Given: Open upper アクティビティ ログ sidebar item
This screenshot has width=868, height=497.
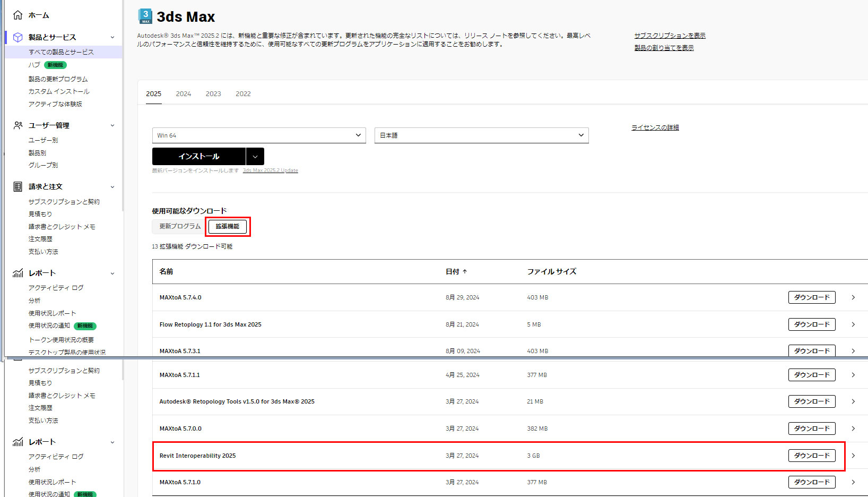Looking at the screenshot, I should [x=56, y=288].
